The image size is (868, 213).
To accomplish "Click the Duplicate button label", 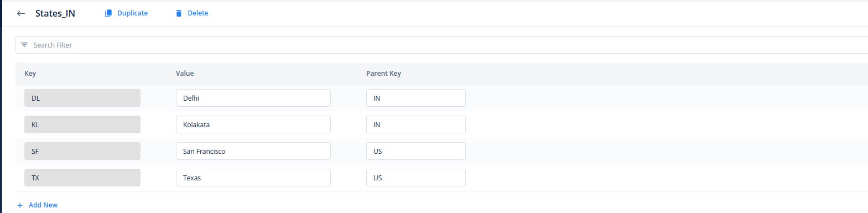I will 132,13.
